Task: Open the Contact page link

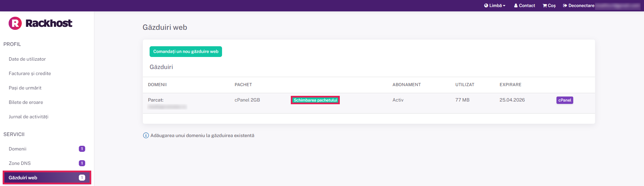Action: coord(525,5)
